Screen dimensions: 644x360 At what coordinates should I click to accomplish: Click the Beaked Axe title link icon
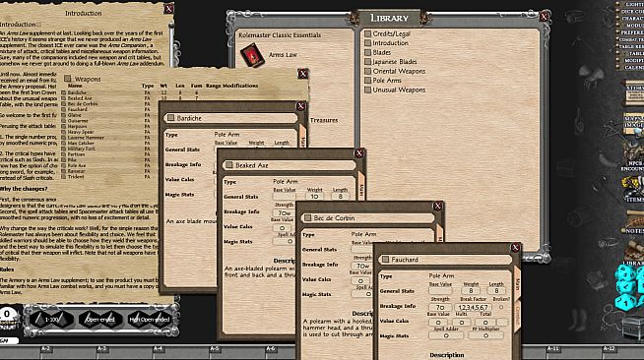click(229, 165)
